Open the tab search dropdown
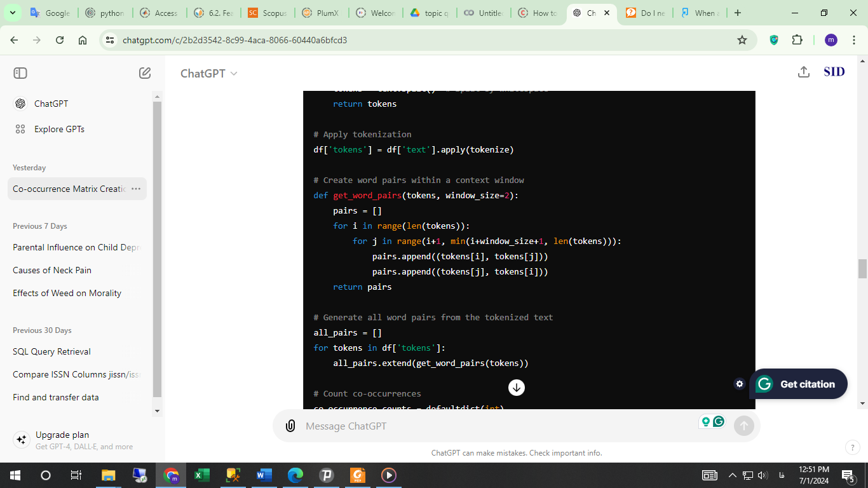 coord(12,13)
